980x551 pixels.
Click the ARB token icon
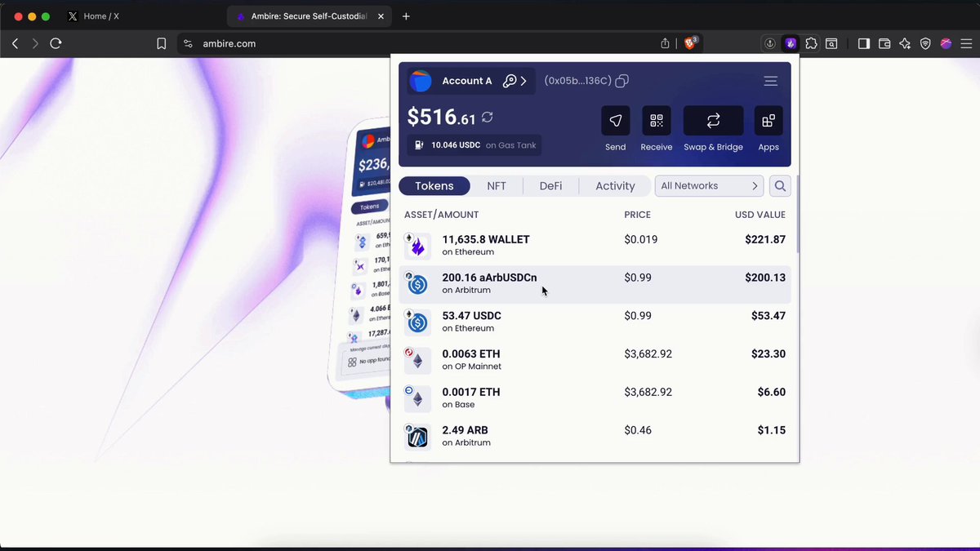pos(417,438)
